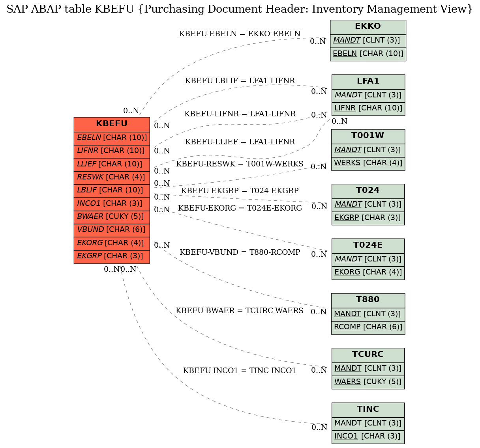Click the KBEFU-EKGRP = T024-EKGRP relation label
The image size is (480, 448).
click(240, 191)
